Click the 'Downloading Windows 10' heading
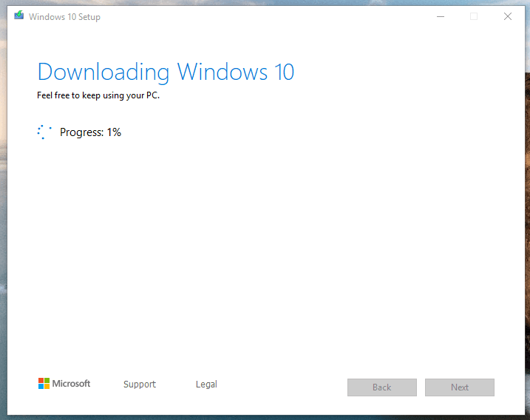 pos(166,72)
